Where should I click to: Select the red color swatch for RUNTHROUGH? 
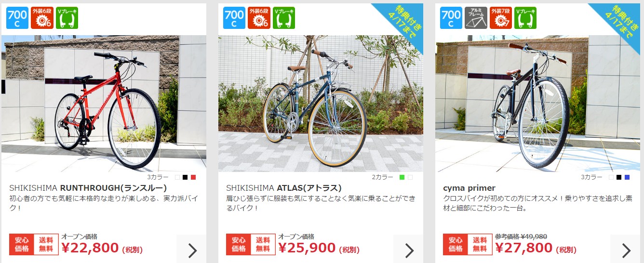click(193, 177)
